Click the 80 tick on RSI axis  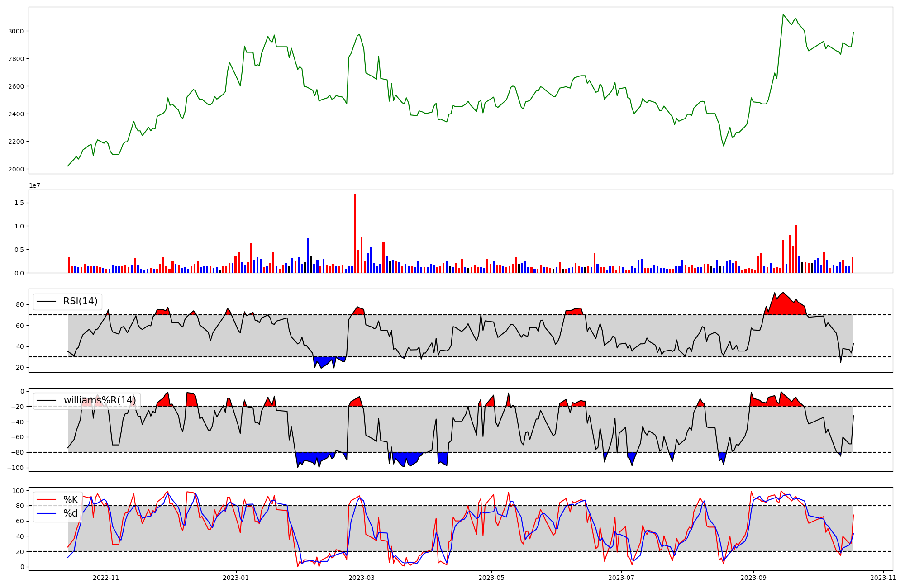[x=20, y=304]
